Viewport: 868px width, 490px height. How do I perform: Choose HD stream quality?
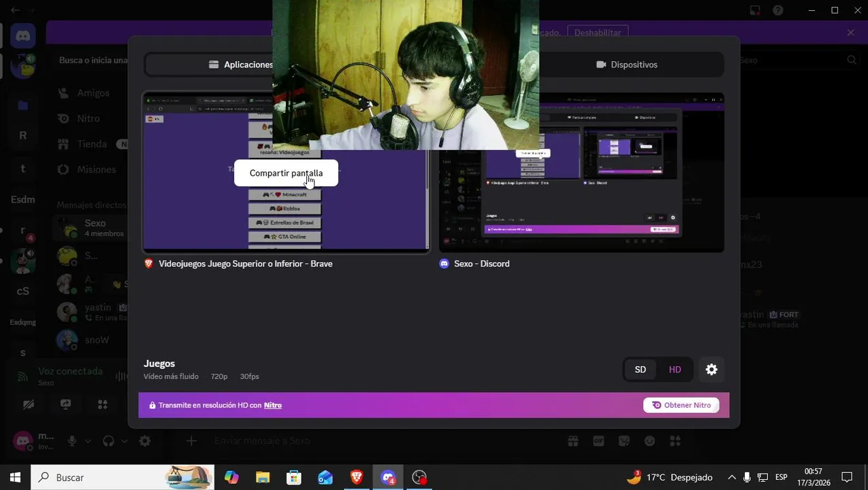click(675, 370)
